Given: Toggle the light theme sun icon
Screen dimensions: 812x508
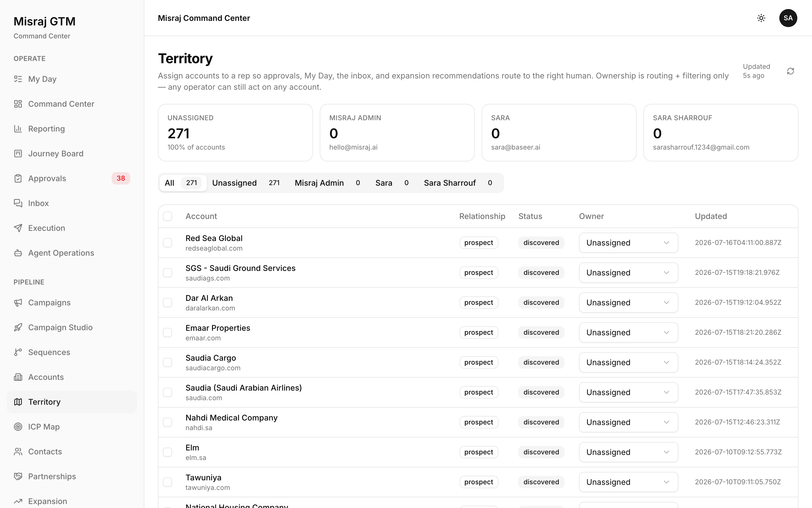Looking at the screenshot, I should click(761, 18).
